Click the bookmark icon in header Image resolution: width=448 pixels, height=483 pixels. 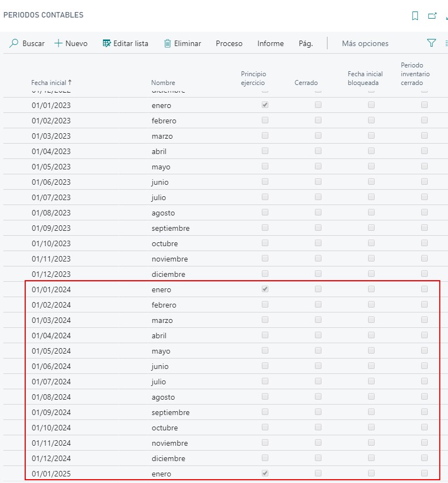[415, 16]
